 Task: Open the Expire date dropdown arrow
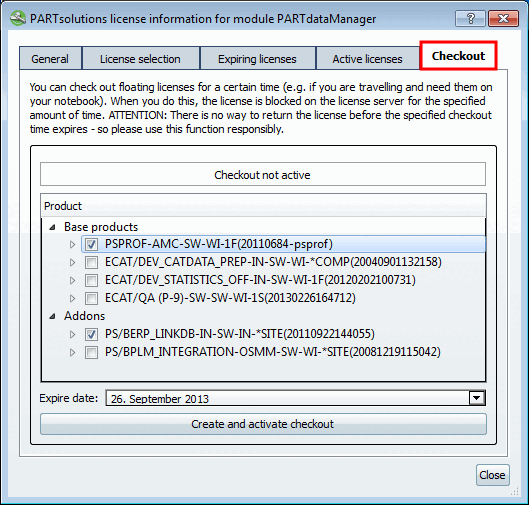click(476, 398)
